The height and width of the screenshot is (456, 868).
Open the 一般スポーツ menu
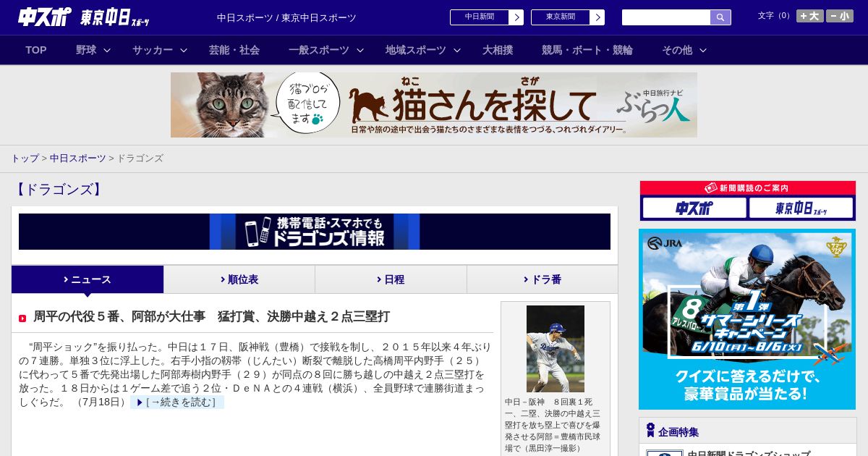[x=319, y=50]
